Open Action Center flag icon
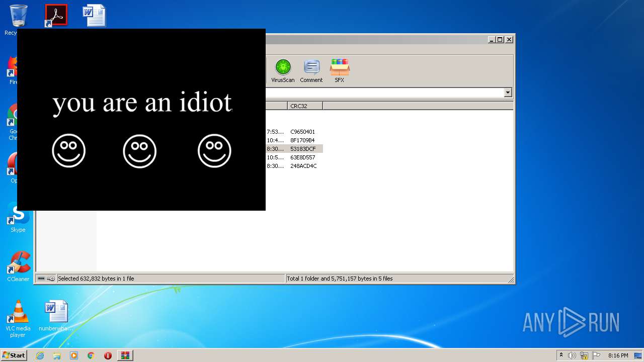Image resolution: width=644 pixels, height=362 pixels. click(x=596, y=355)
